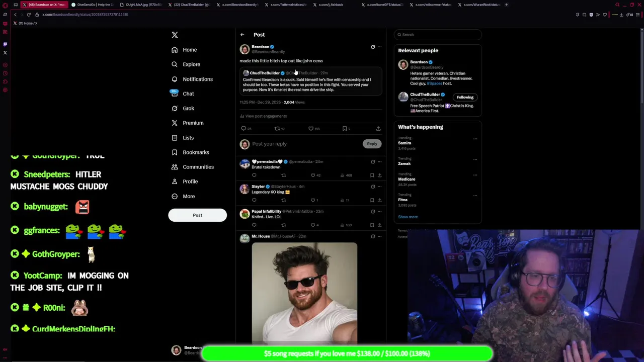Share Slayter's reply
Image resolution: width=644 pixels, height=362 pixels.
coord(379,200)
